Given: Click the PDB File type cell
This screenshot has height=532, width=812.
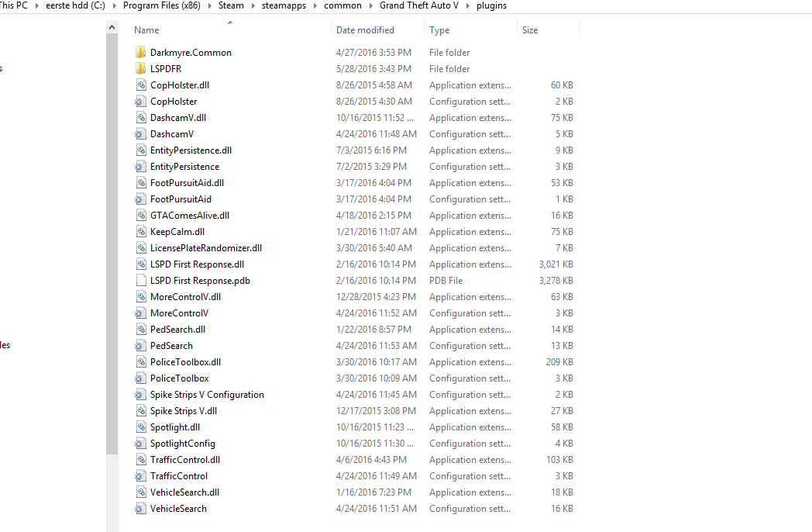Looking at the screenshot, I should tap(446, 281).
